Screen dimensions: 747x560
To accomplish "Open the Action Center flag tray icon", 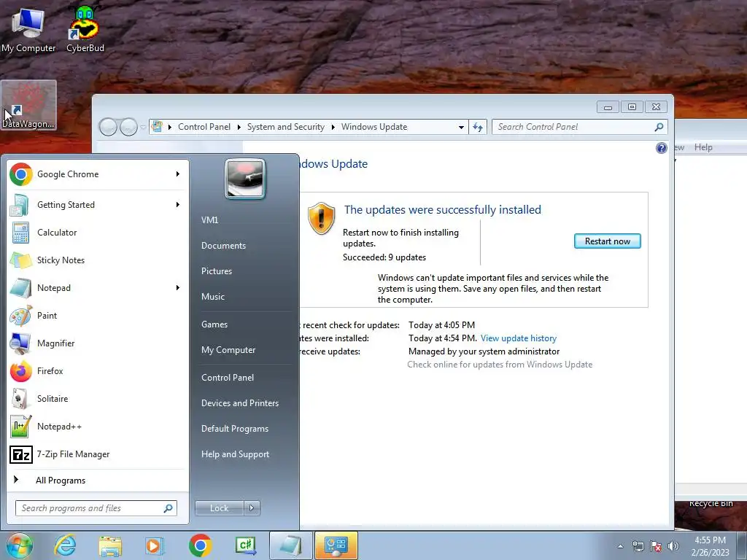I will pos(656,546).
